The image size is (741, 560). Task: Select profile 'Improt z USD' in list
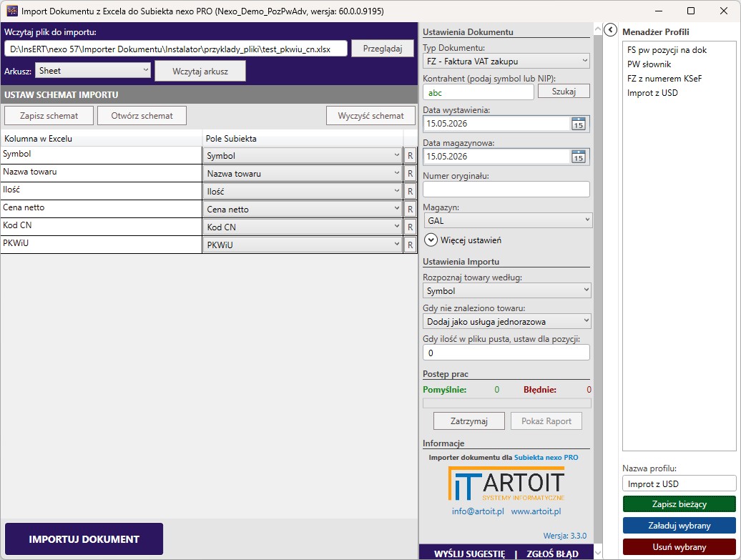(x=652, y=93)
